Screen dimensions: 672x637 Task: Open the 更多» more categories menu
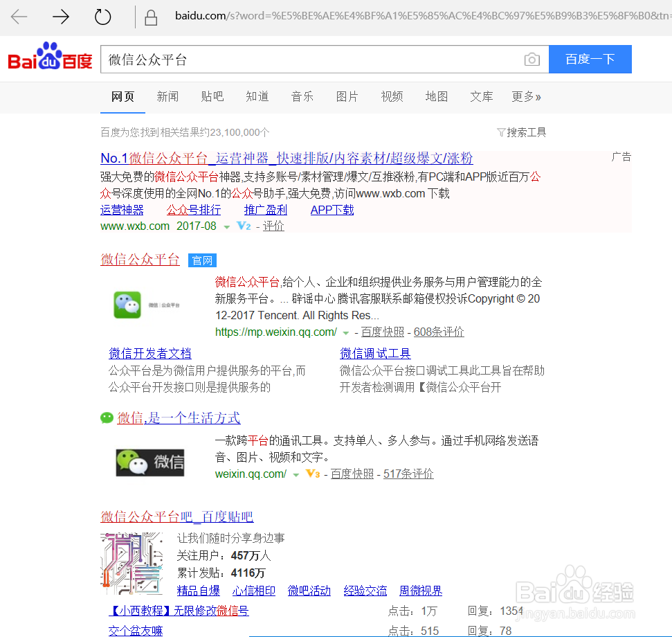(x=526, y=96)
